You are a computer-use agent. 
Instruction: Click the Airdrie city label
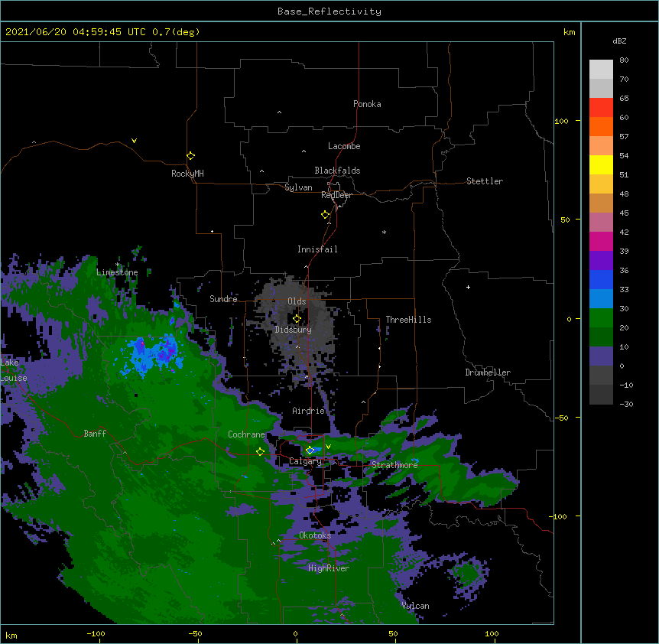tap(308, 411)
